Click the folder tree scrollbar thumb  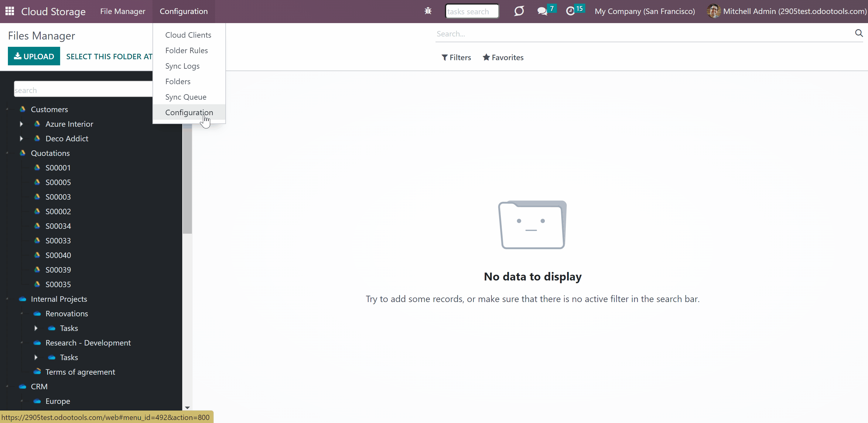click(187, 179)
